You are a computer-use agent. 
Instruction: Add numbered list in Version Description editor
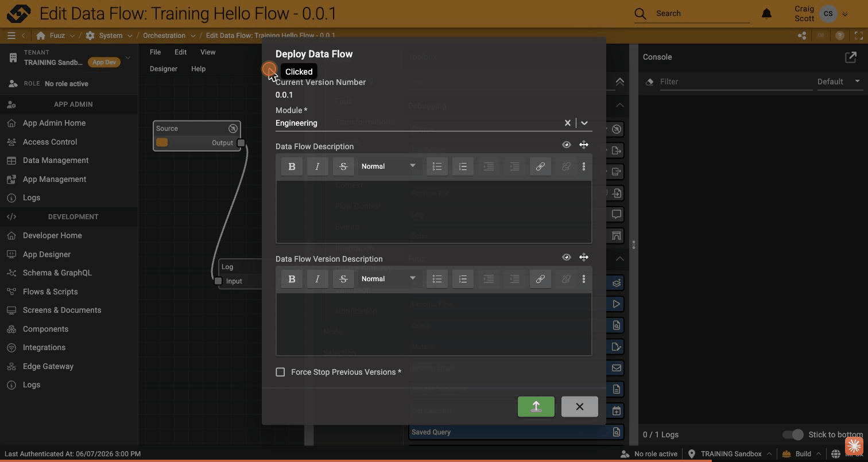463,279
